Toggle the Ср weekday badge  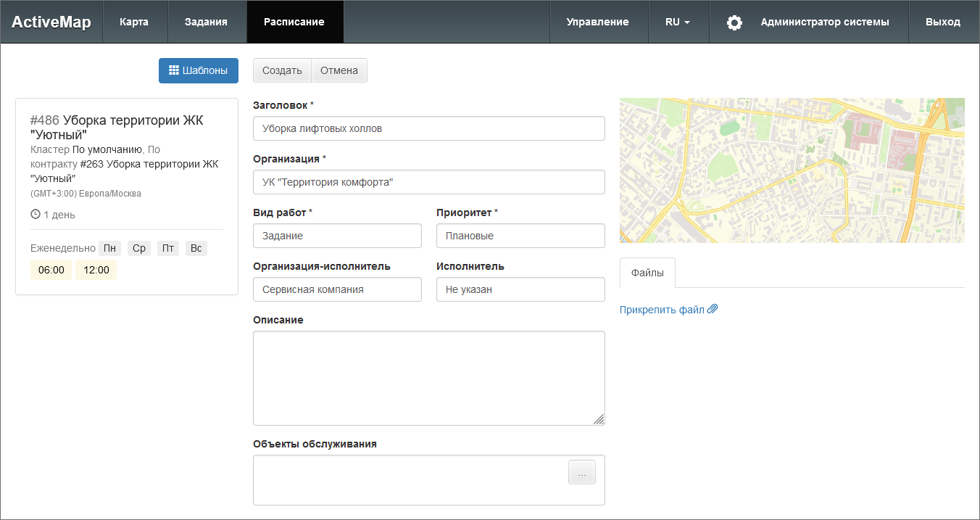(x=138, y=249)
